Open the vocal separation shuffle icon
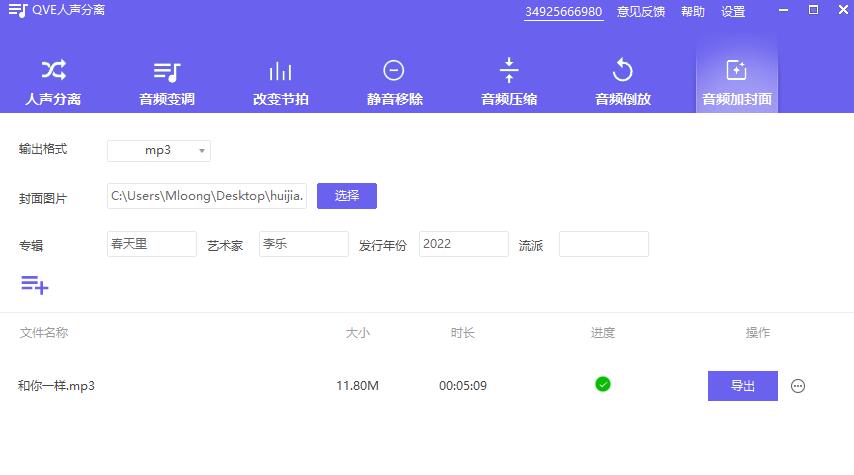The width and height of the screenshot is (854, 475). (x=53, y=70)
